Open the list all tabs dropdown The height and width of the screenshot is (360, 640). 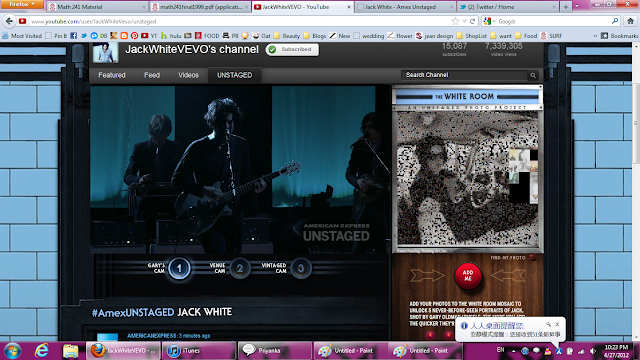577,7
